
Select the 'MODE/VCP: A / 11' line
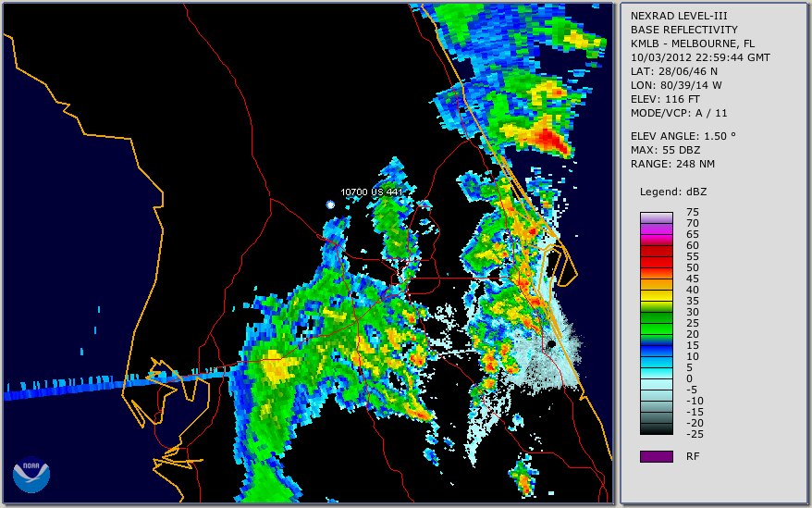(679, 113)
